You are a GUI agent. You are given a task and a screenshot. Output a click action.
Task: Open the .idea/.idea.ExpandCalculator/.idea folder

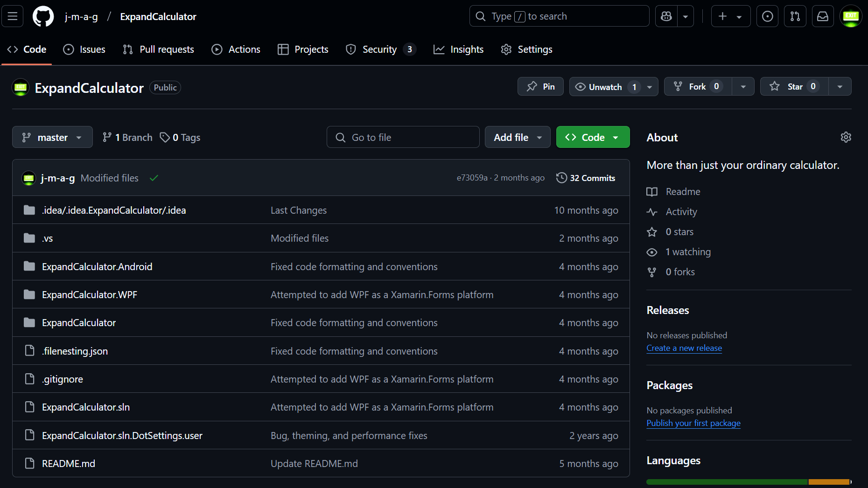(x=114, y=210)
